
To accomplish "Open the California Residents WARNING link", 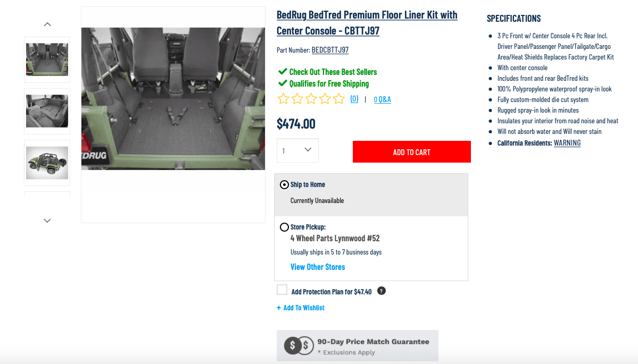I will point(567,143).
